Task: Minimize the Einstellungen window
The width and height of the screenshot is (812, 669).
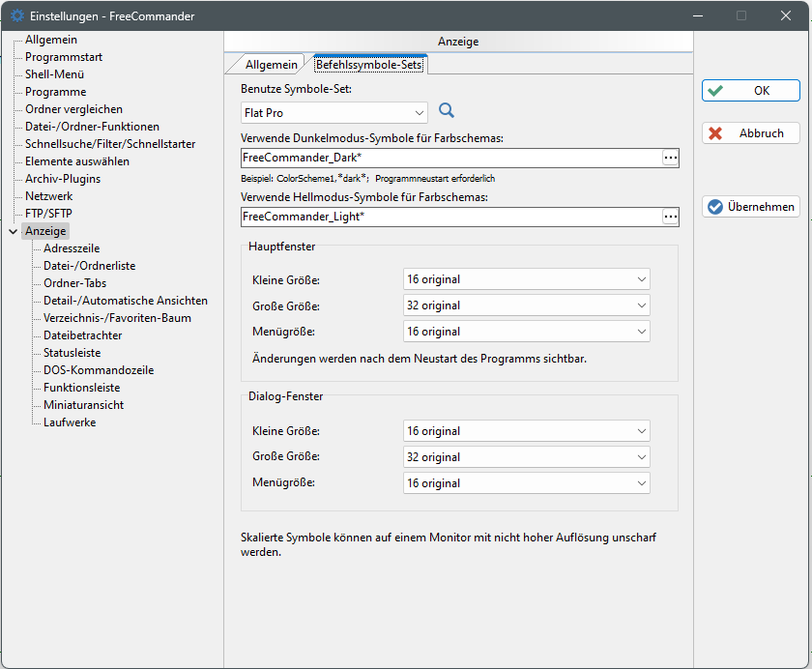Action: [x=698, y=15]
